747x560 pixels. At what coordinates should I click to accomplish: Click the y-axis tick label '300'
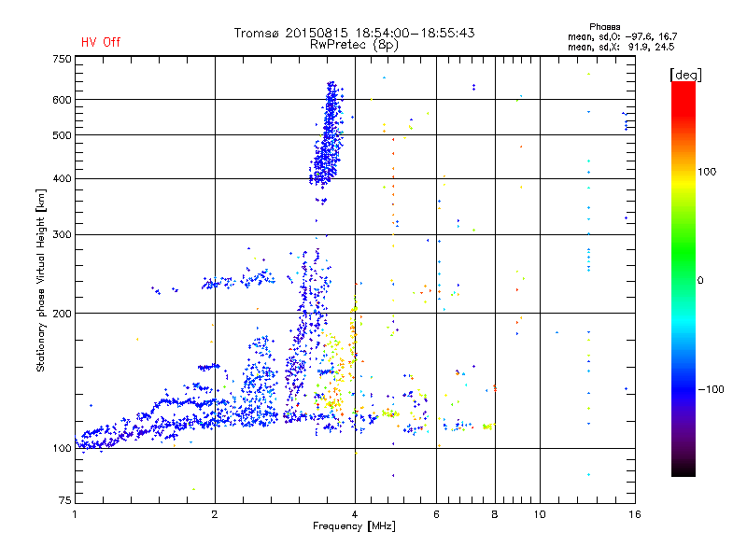click(x=63, y=234)
